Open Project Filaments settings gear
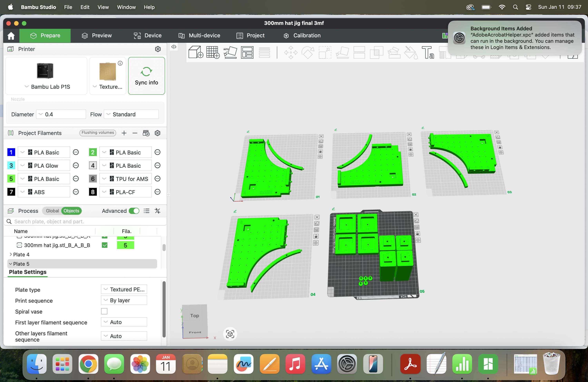Screen dimensions: 588x382 click(157, 133)
